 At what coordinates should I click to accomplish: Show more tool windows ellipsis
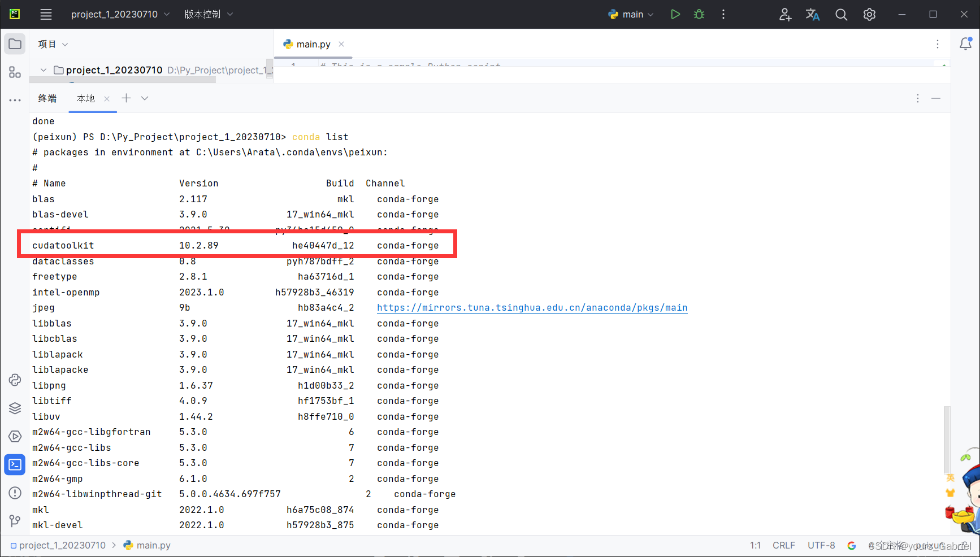click(15, 101)
